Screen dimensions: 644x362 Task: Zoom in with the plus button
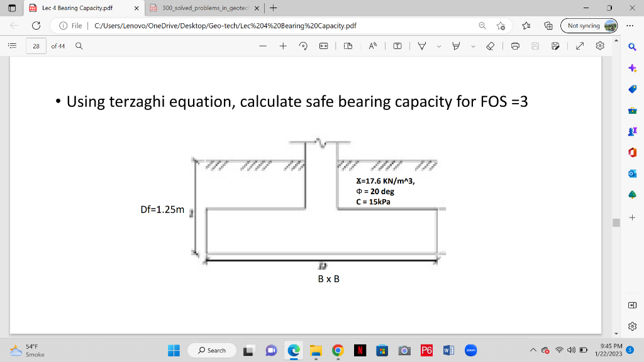click(283, 46)
